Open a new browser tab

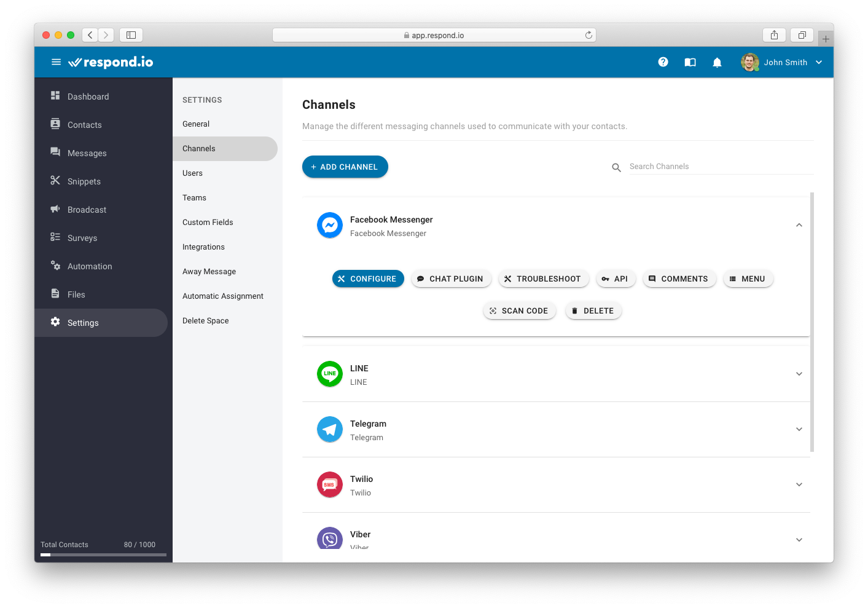point(826,39)
